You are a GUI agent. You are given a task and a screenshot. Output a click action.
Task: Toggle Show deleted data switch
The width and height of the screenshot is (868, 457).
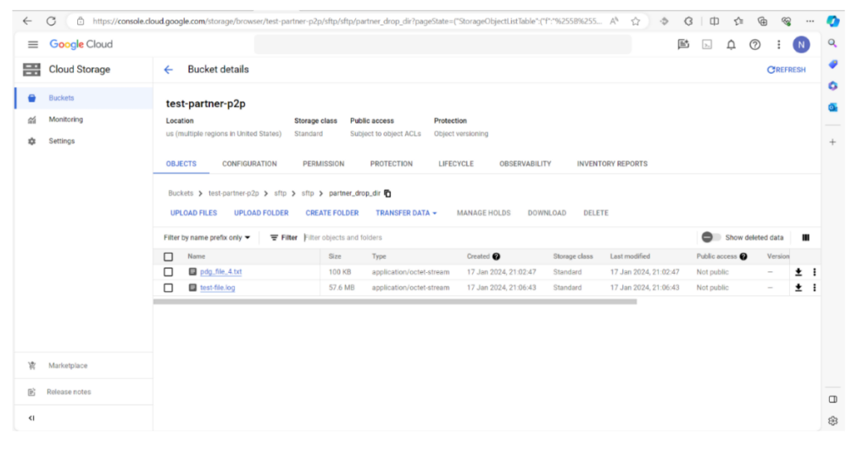point(711,237)
